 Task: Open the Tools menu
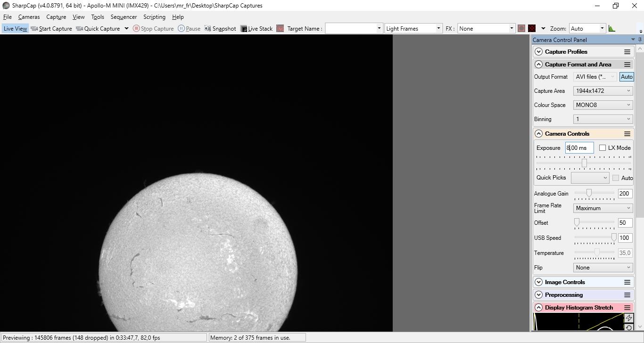coord(98,17)
